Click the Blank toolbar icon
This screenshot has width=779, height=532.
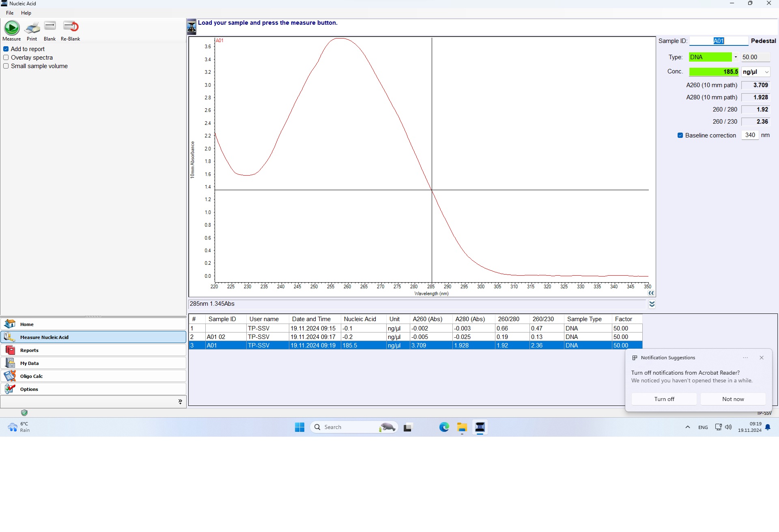coord(50,27)
